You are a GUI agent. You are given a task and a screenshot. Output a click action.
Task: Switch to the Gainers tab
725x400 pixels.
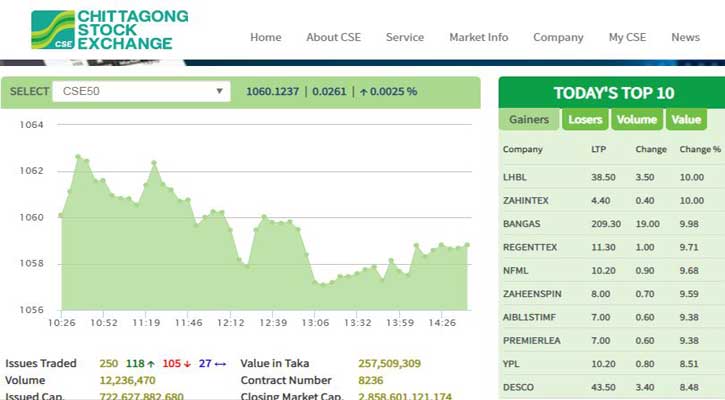[529, 120]
